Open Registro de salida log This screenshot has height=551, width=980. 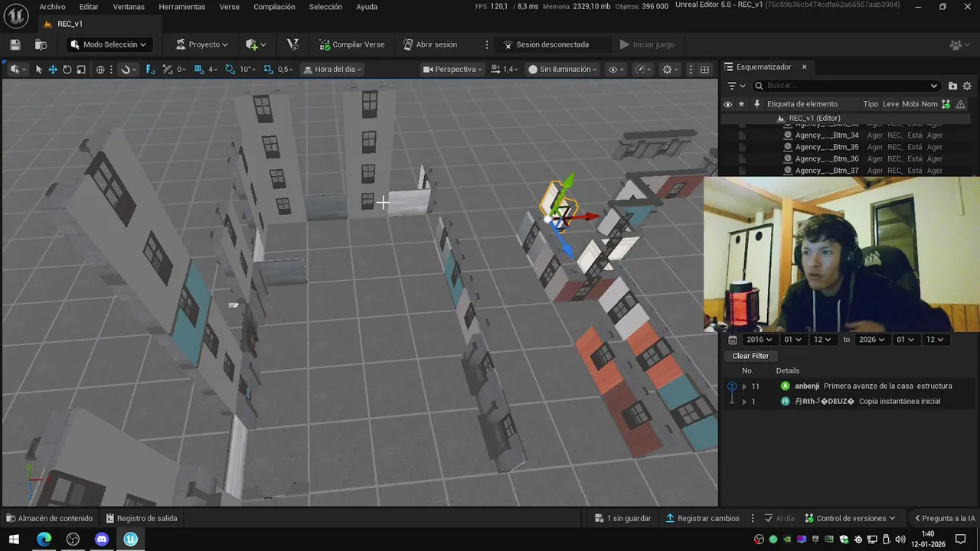coord(141,519)
